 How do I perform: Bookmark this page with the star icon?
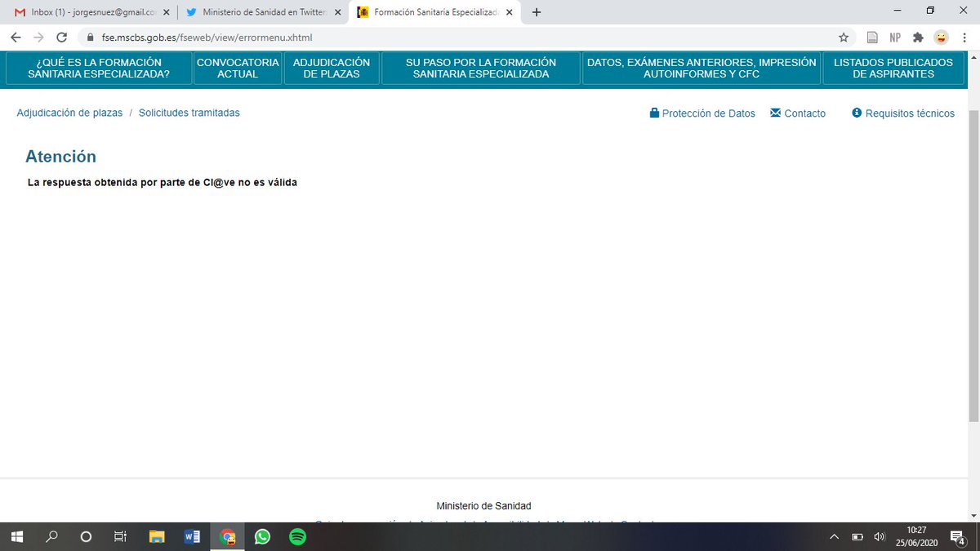844,38
